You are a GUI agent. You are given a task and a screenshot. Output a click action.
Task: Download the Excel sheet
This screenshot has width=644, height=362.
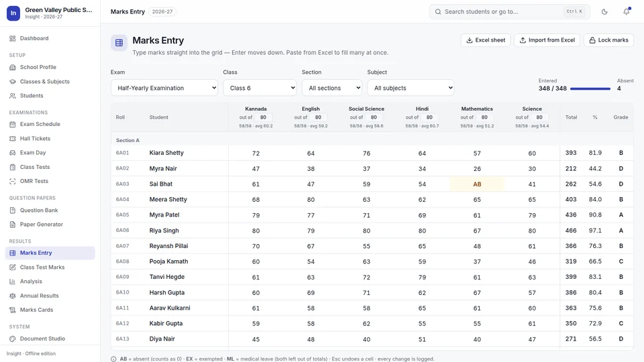[486, 40]
